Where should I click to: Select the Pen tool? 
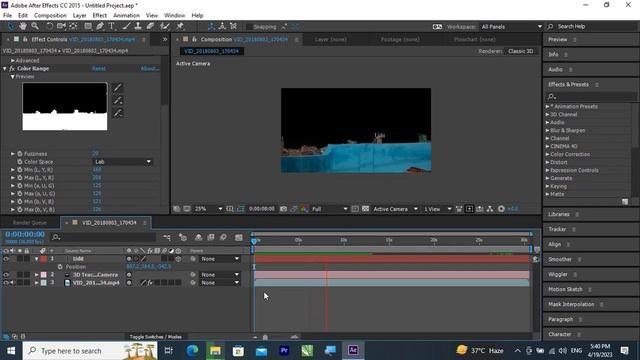tap(100, 26)
